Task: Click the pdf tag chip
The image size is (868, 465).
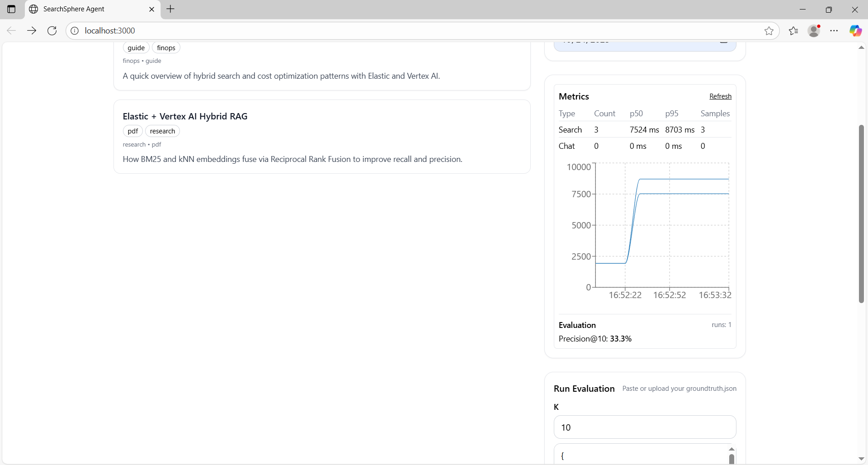Action: point(133,131)
